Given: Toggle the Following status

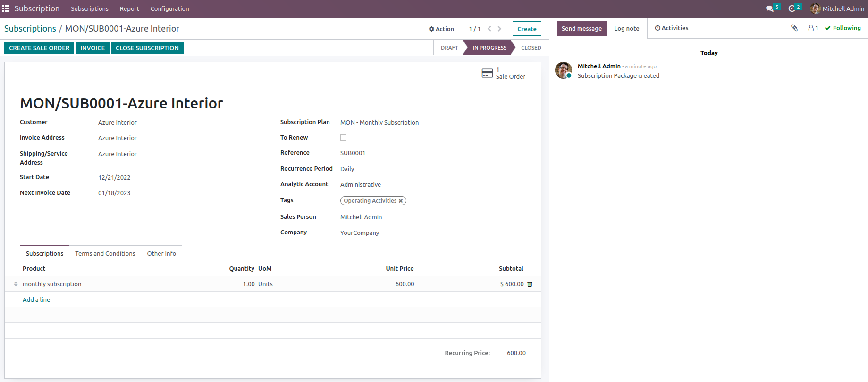Looking at the screenshot, I should [843, 28].
